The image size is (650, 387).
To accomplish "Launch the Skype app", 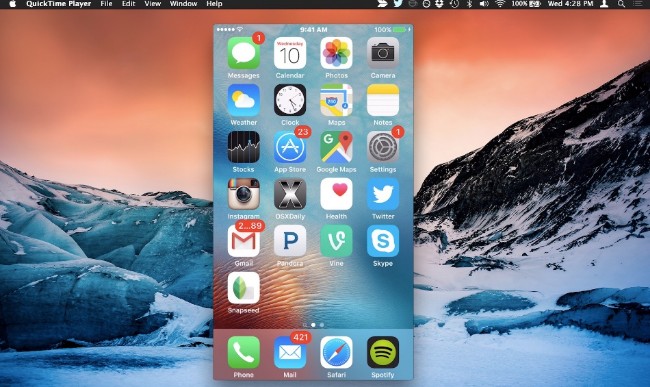I will pyautogui.click(x=383, y=241).
